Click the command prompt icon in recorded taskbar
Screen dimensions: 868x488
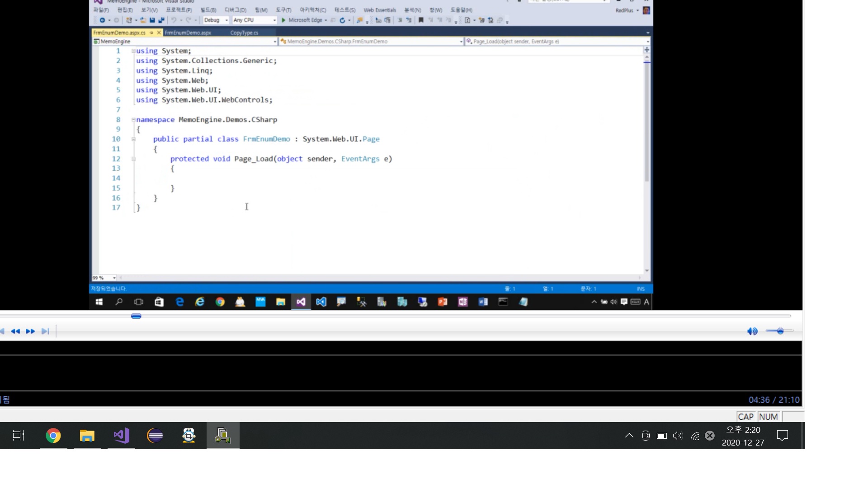pyautogui.click(x=503, y=302)
